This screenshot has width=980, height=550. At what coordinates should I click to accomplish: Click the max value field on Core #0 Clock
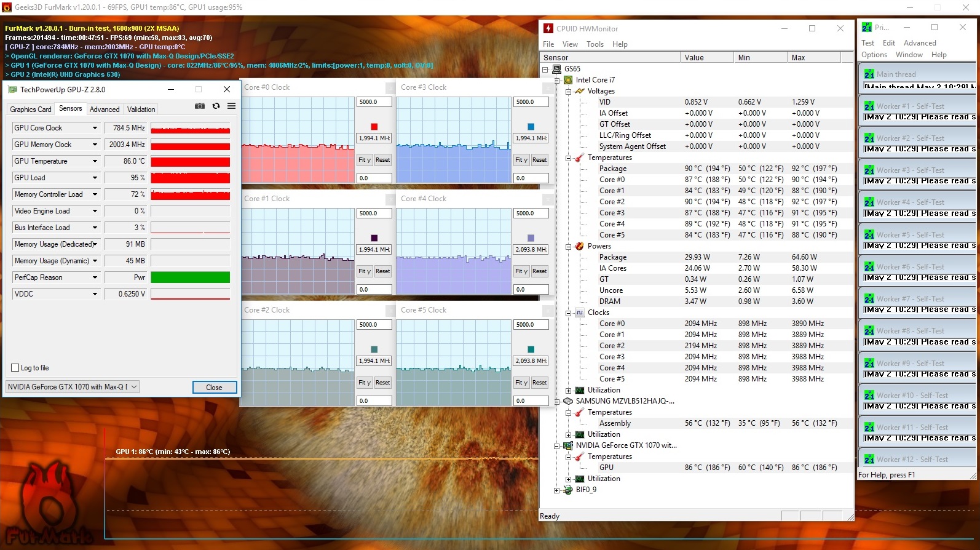coord(374,102)
